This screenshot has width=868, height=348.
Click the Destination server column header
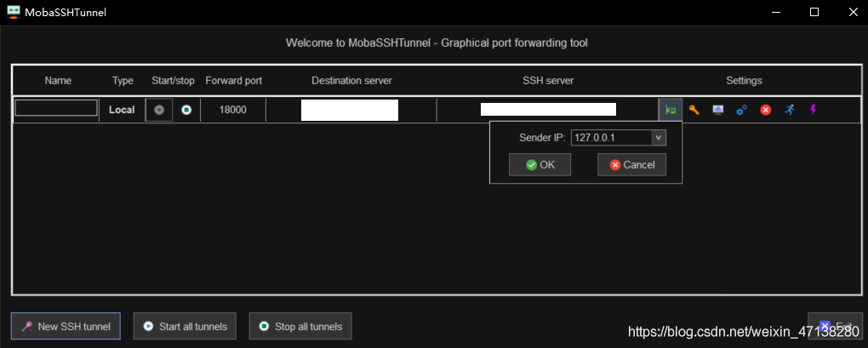click(x=351, y=81)
